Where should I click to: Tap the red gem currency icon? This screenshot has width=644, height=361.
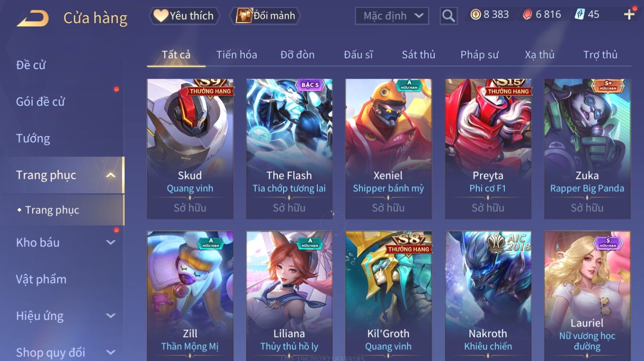[x=527, y=15]
